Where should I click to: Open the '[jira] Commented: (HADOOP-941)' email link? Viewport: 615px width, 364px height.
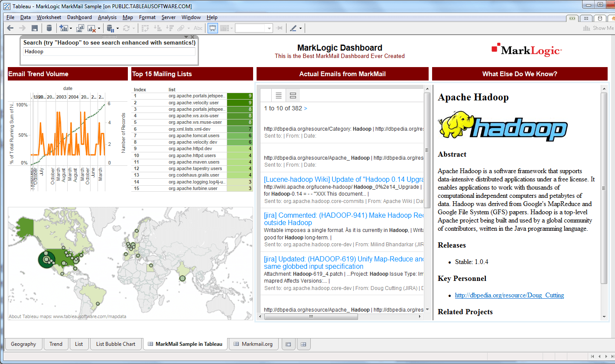[x=344, y=219]
